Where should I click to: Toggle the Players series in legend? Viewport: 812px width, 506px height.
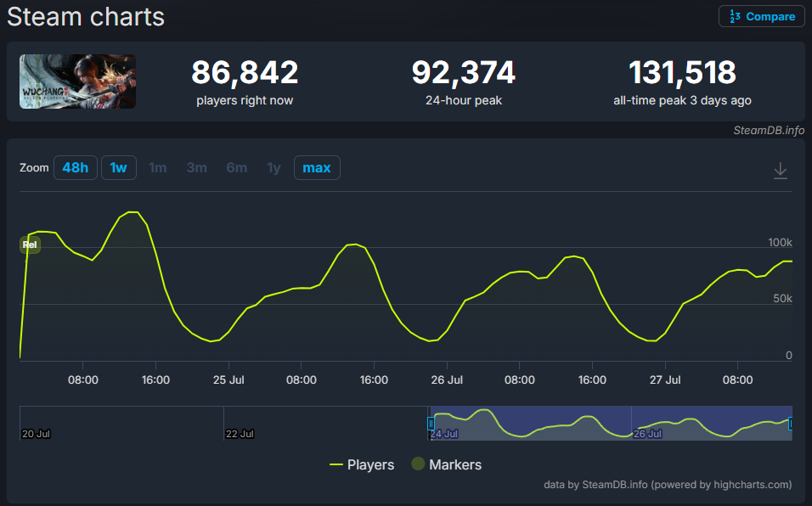click(x=362, y=464)
